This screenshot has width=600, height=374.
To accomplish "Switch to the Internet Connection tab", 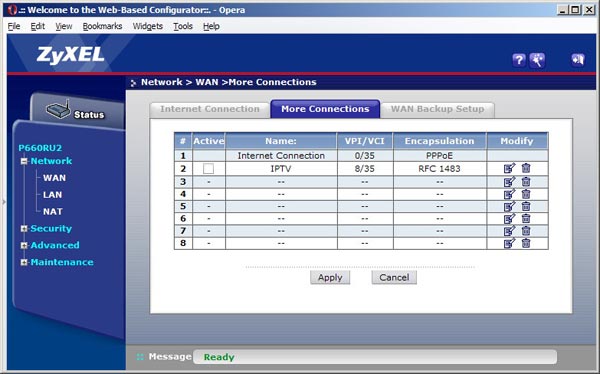I will coord(210,109).
